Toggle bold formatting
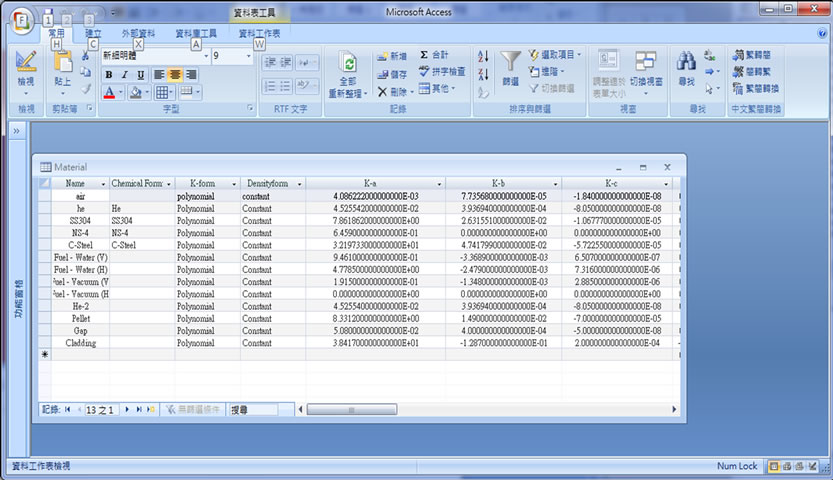 [109, 75]
